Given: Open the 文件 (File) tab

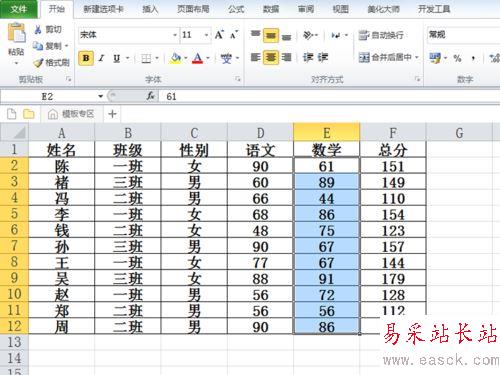Looking at the screenshot, I should (18, 9).
